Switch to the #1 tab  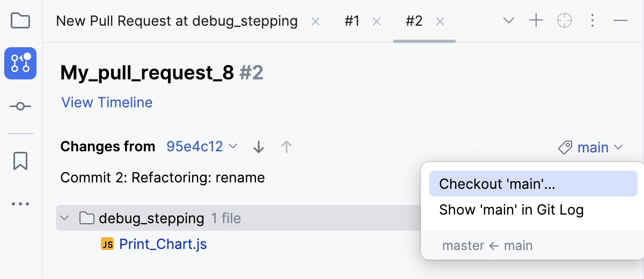point(352,21)
